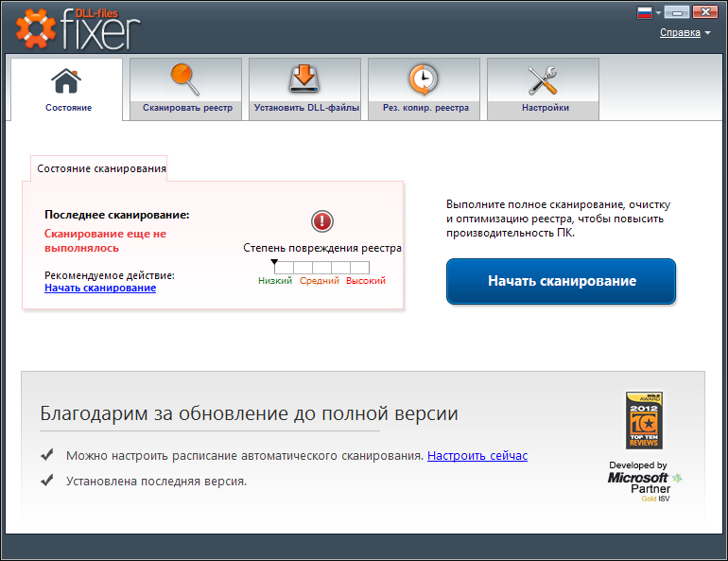Click the Russian flag language icon
728x561 pixels.
point(645,12)
